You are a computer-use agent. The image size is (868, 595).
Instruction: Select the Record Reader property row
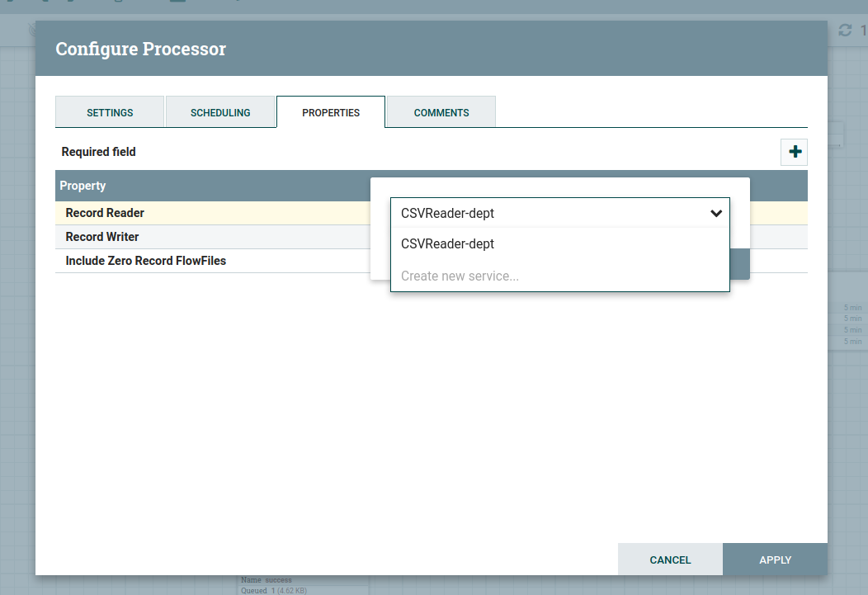(x=105, y=213)
